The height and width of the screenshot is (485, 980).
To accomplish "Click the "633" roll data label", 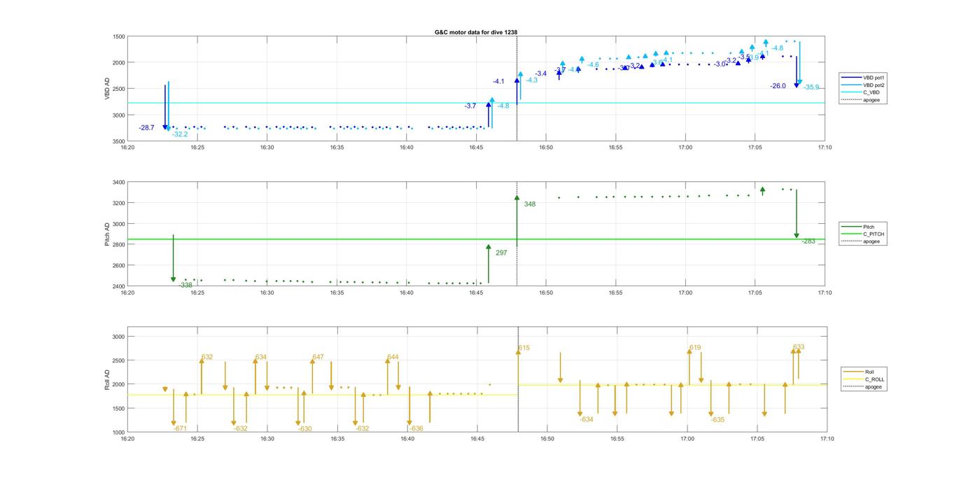I will [x=799, y=347].
